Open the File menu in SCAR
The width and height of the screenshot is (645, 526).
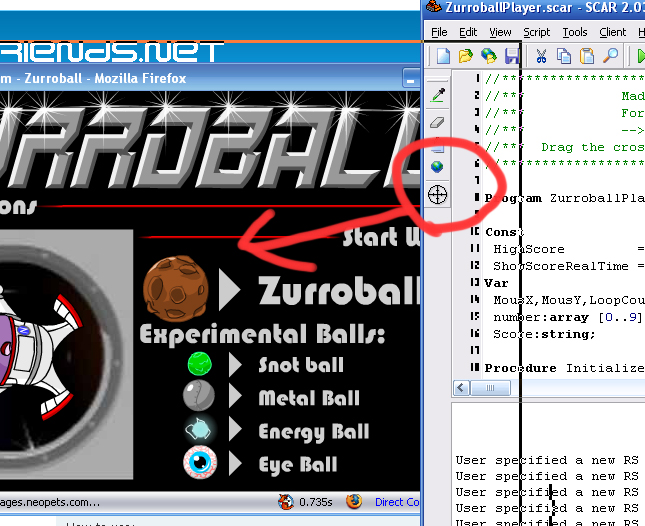click(x=439, y=32)
